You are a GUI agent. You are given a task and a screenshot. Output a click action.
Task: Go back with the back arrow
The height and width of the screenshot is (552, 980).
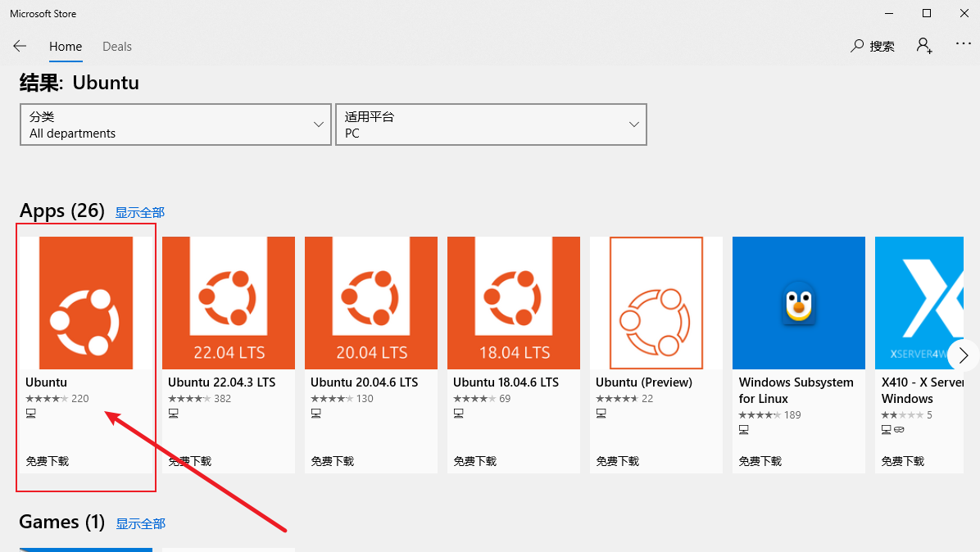coord(20,46)
